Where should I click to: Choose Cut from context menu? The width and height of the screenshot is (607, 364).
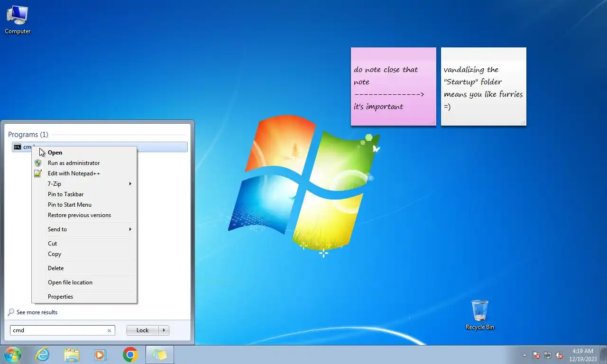pos(84,244)
